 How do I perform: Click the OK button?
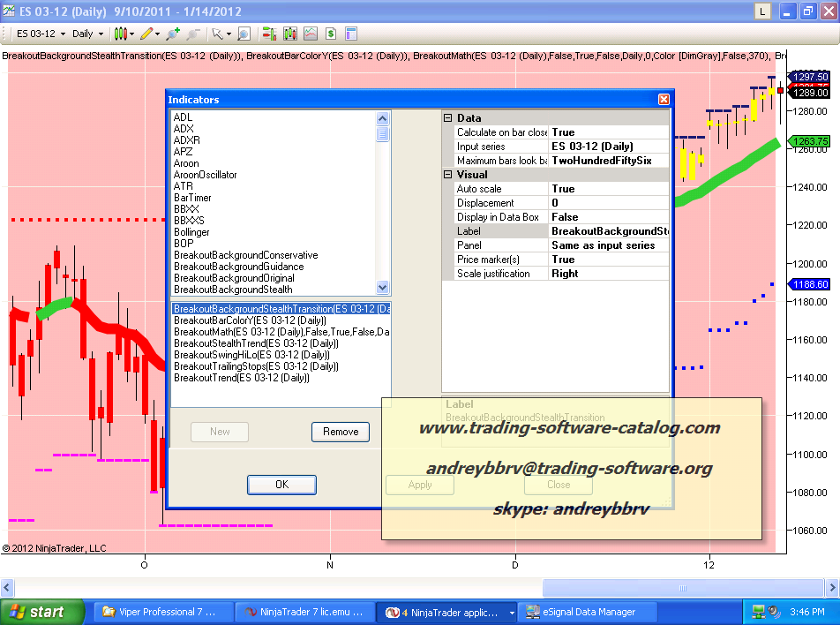[x=281, y=485]
